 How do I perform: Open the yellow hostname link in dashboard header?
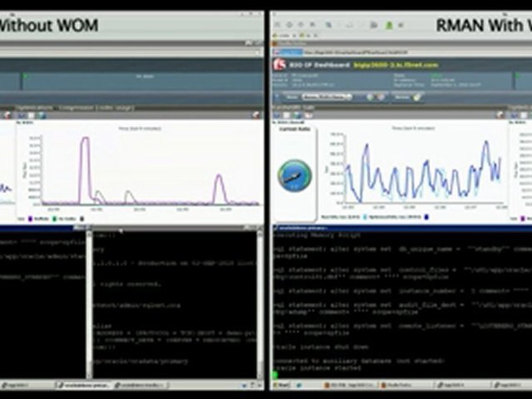click(x=396, y=65)
